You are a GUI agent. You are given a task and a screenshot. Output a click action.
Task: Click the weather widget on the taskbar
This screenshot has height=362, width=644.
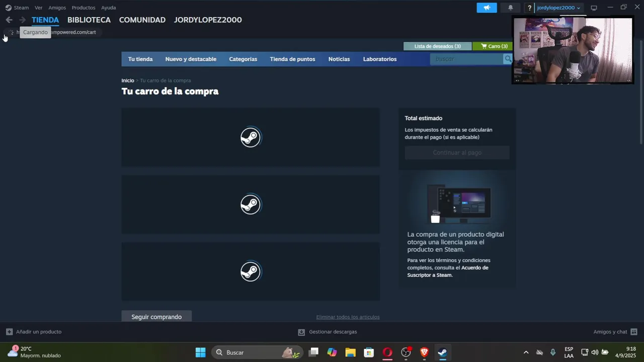(35, 352)
